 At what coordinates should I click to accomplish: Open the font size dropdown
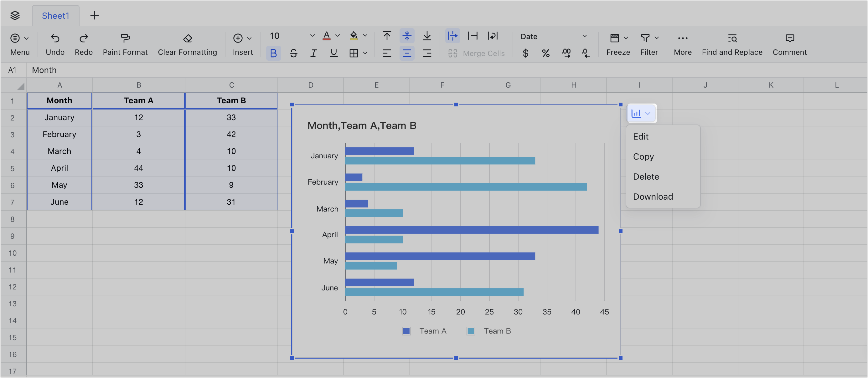[312, 36]
